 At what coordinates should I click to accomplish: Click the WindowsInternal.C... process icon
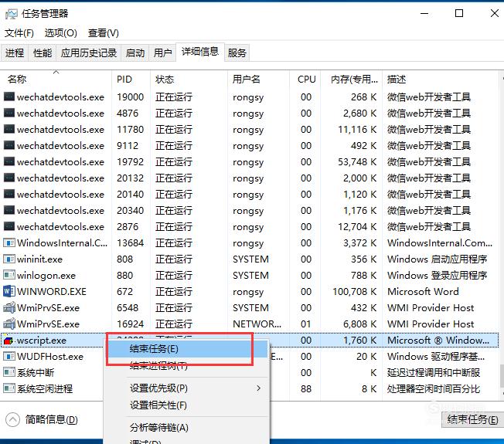9,242
